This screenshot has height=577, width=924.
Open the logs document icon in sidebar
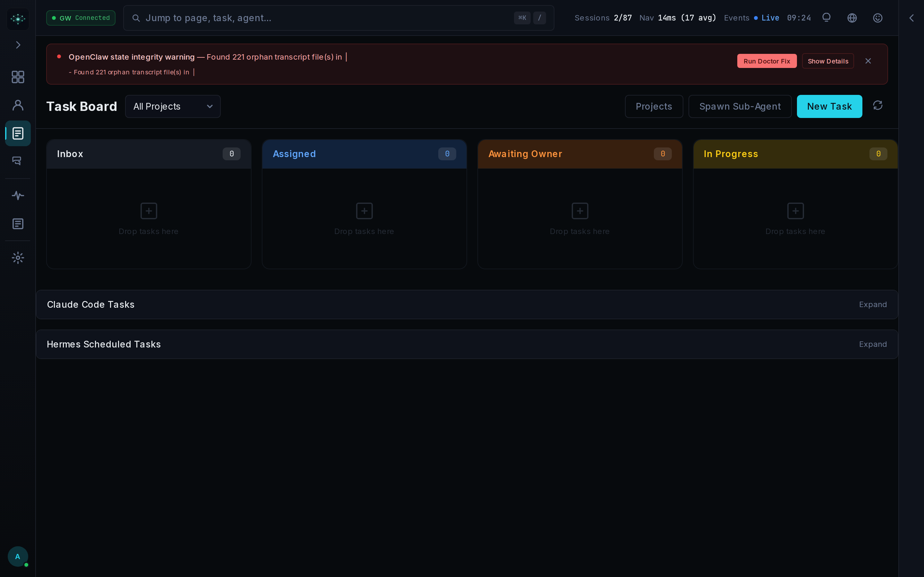tap(18, 224)
